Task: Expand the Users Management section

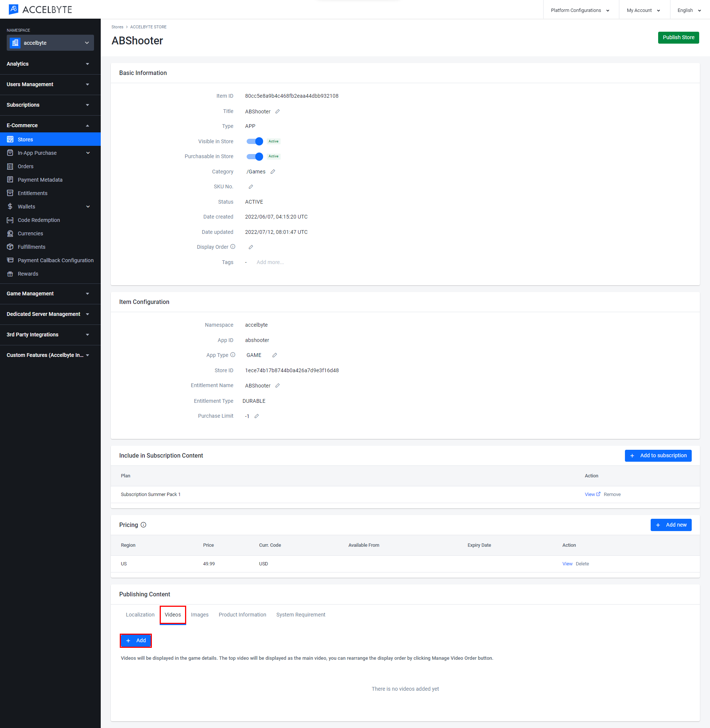Action: pos(50,84)
